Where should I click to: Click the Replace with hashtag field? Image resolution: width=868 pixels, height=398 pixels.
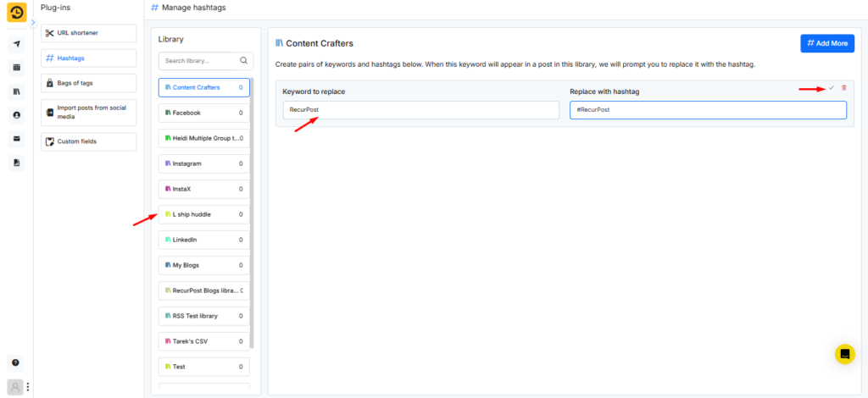pos(708,110)
